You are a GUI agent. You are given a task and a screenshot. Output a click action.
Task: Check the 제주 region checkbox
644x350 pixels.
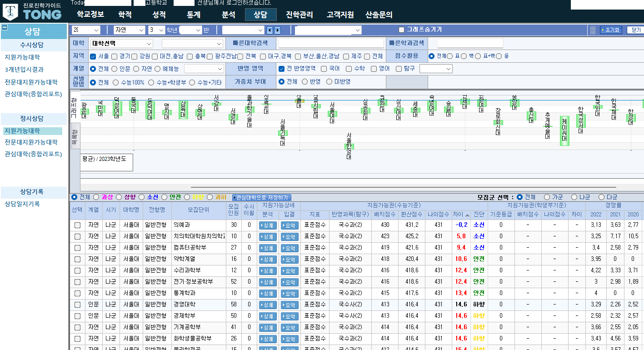[x=346, y=56]
